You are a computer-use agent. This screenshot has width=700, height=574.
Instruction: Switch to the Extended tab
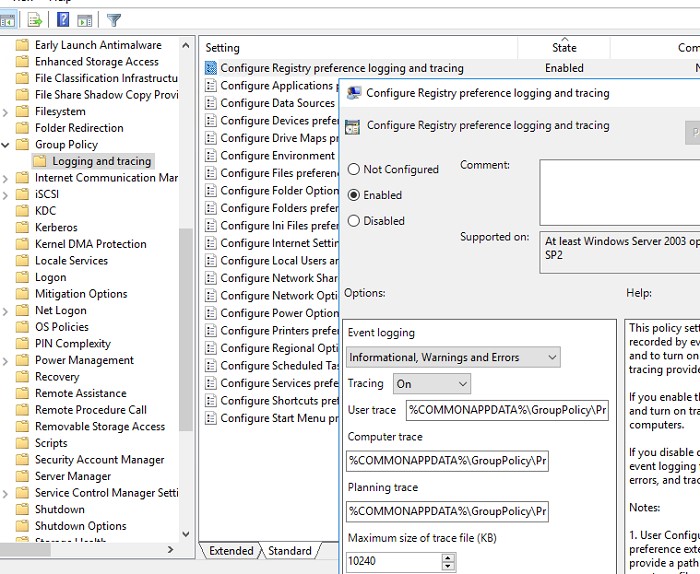[231, 551]
